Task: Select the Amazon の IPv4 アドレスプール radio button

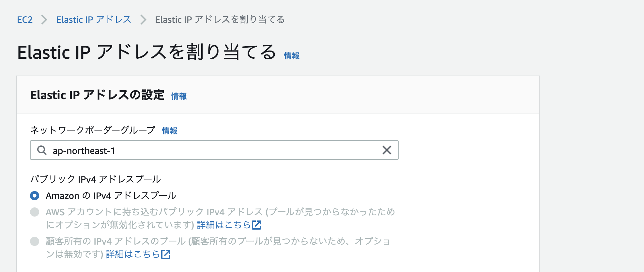Action: tap(34, 195)
